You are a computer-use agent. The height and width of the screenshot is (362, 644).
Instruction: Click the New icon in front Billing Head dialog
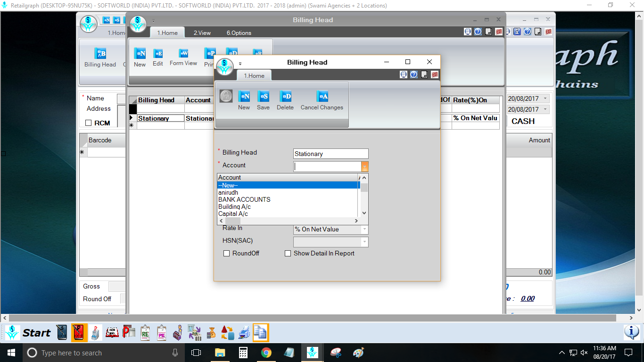click(244, 97)
